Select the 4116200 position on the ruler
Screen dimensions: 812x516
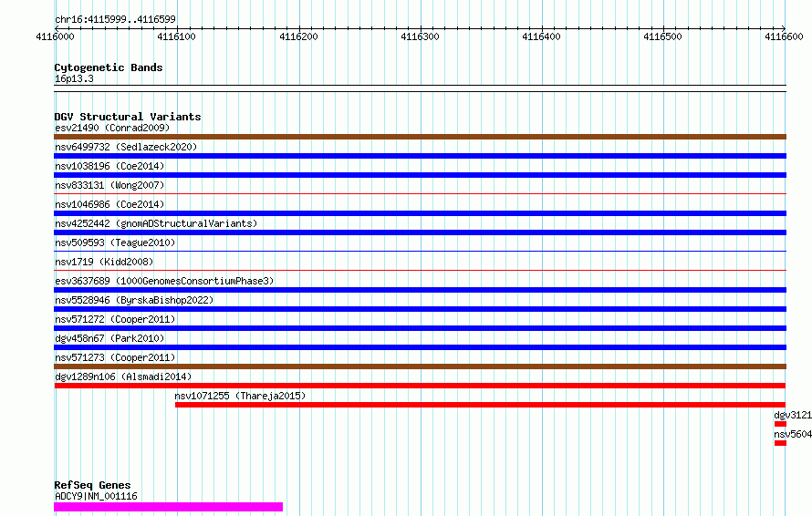(x=298, y=36)
